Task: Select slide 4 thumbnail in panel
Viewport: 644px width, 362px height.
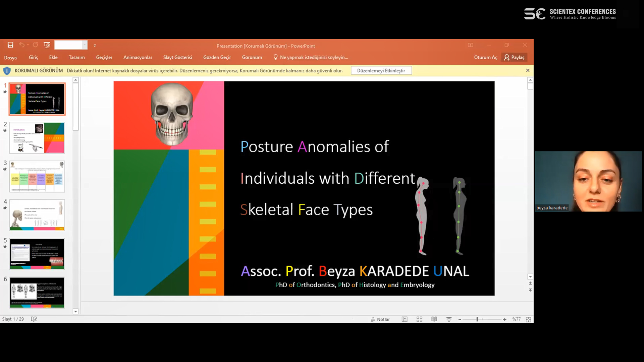Action: click(37, 215)
